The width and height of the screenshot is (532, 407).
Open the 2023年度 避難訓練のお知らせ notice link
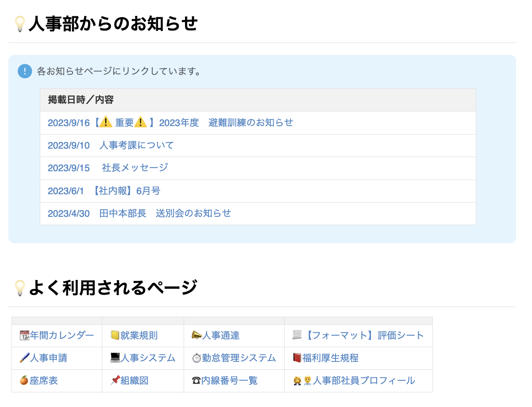(x=170, y=123)
